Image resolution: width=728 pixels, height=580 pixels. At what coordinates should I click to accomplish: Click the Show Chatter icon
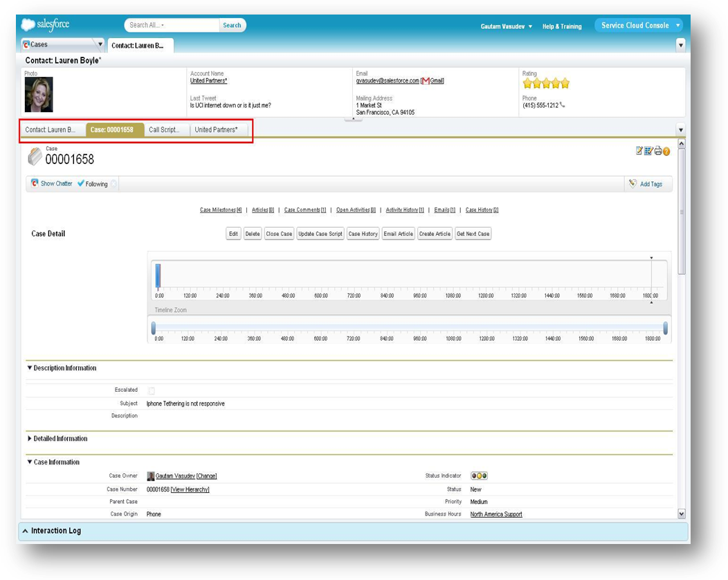point(35,183)
